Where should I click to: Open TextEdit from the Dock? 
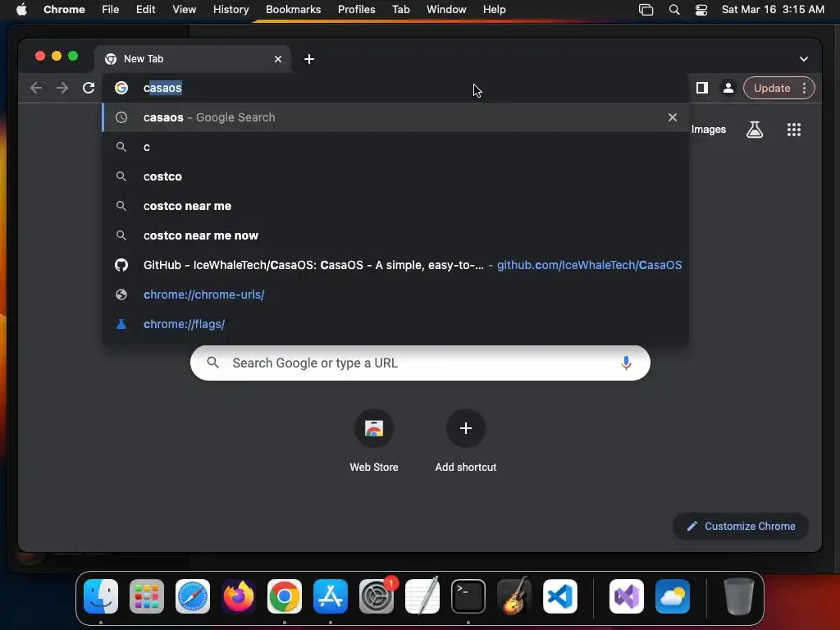pos(422,596)
